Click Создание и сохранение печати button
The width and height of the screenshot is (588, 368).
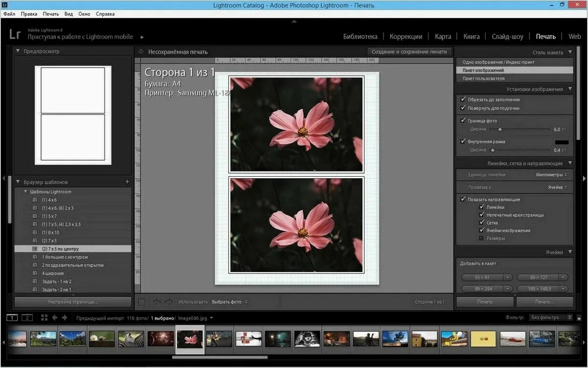pos(409,51)
